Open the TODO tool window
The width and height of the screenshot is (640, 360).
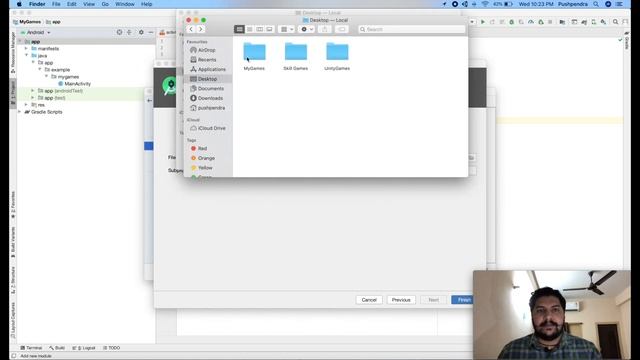click(111, 348)
